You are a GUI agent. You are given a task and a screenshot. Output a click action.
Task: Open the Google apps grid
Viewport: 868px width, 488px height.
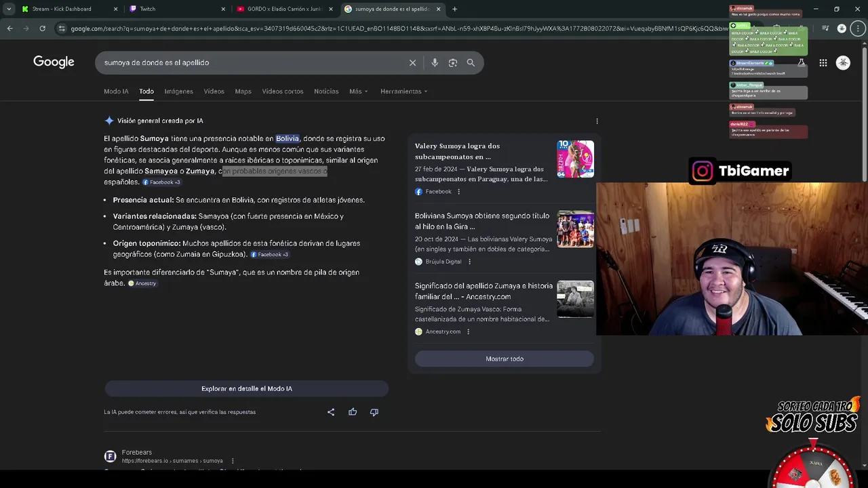tap(823, 62)
